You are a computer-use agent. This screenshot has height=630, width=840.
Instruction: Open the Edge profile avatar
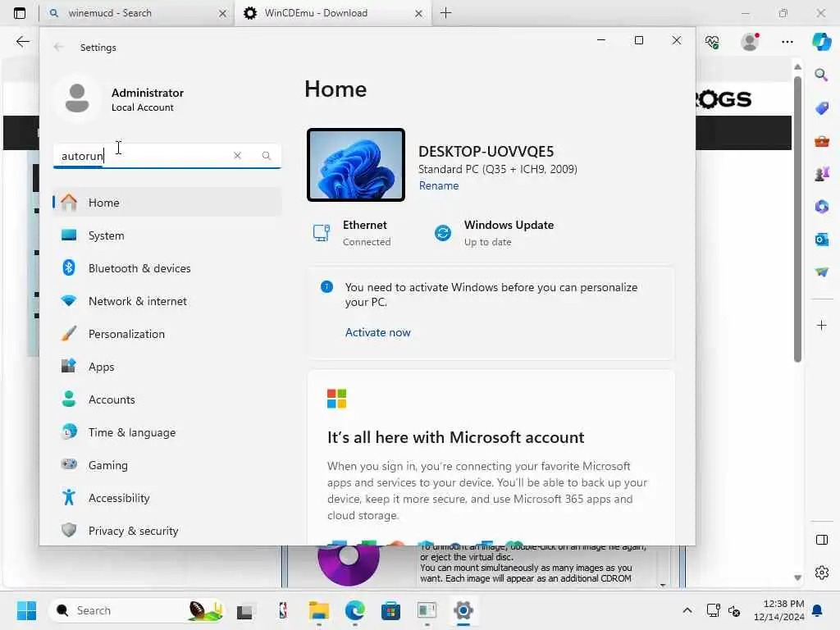coord(750,42)
